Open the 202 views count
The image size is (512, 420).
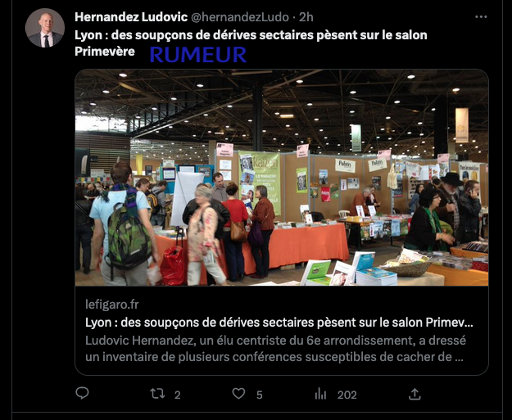[x=347, y=395]
